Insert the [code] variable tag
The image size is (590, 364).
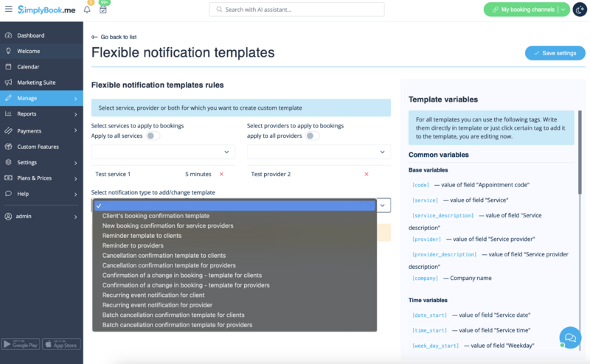click(420, 185)
